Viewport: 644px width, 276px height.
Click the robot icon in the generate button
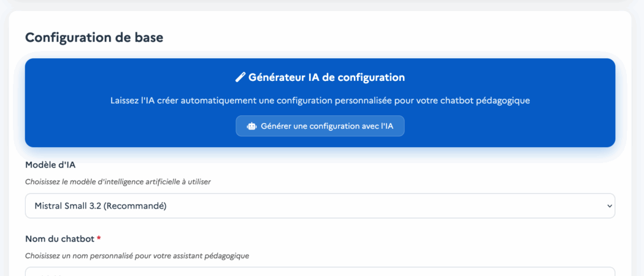tap(251, 126)
